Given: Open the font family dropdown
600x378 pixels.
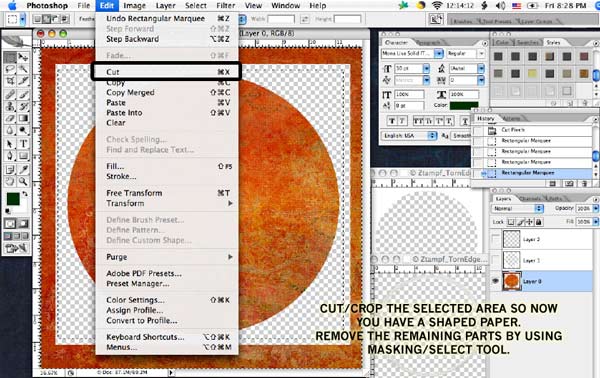Looking at the screenshot, I should [x=439, y=54].
